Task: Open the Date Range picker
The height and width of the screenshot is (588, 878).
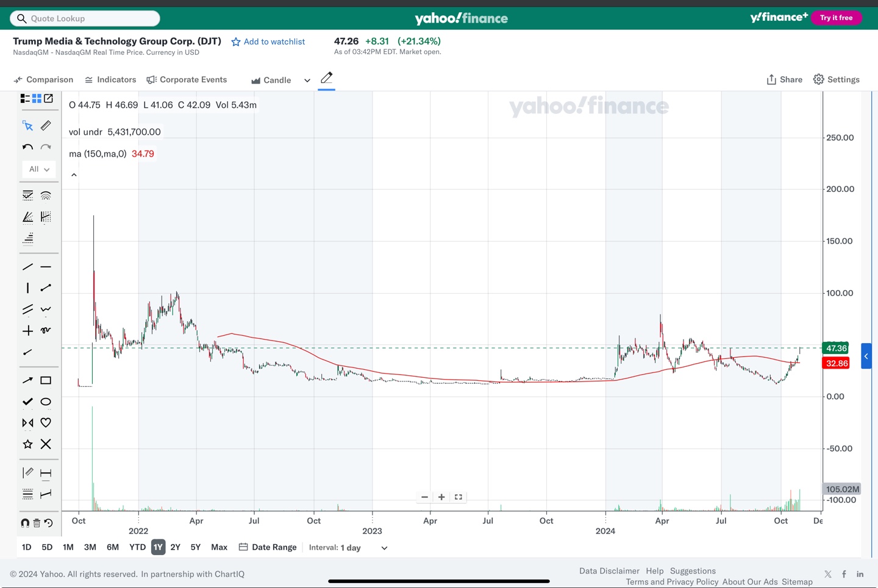Action: [x=268, y=547]
